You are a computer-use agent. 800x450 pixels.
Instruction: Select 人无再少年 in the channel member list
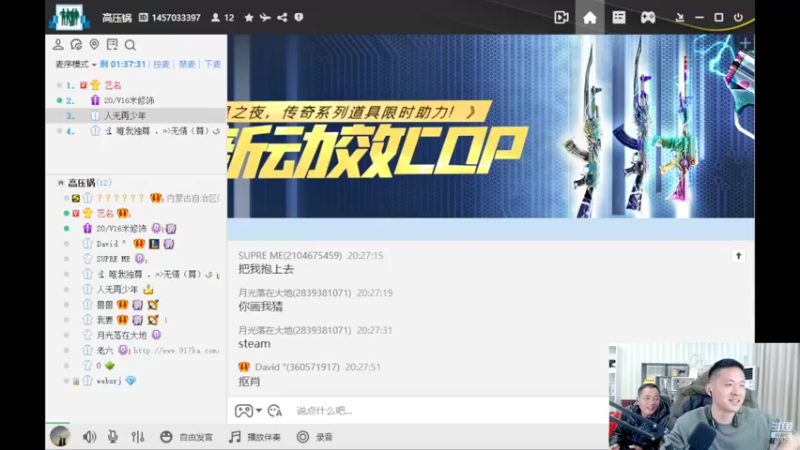click(136, 289)
